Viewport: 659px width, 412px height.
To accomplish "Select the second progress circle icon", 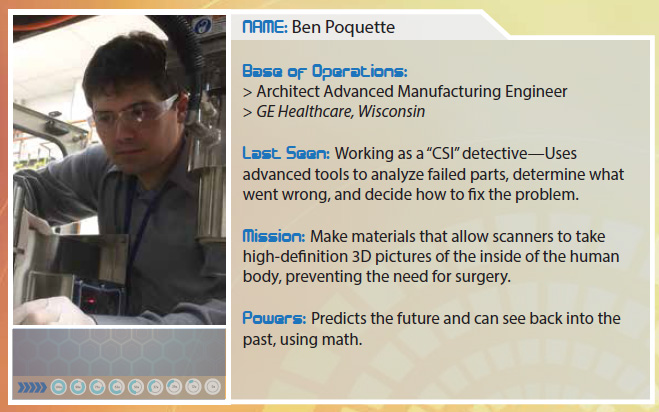I will point(78,387).
